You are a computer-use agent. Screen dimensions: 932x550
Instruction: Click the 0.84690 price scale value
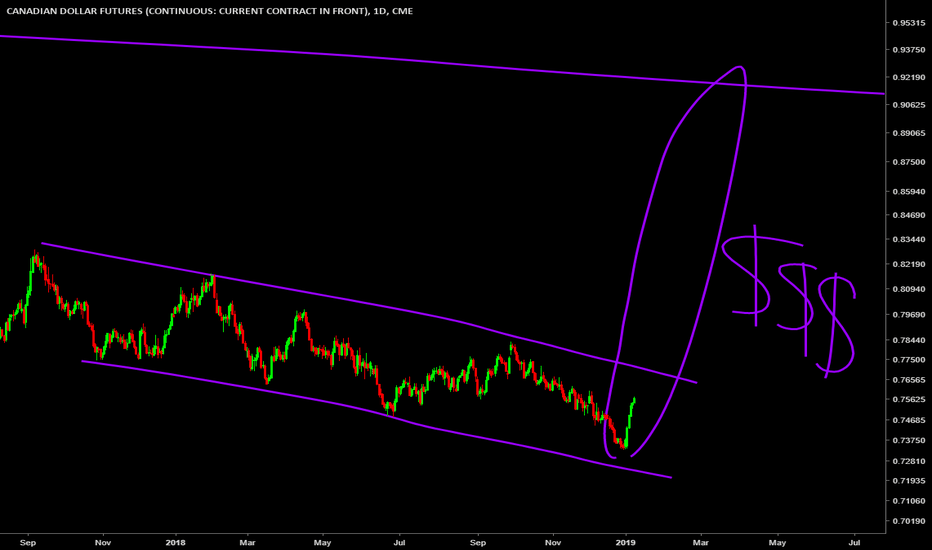tap(909, 215)
